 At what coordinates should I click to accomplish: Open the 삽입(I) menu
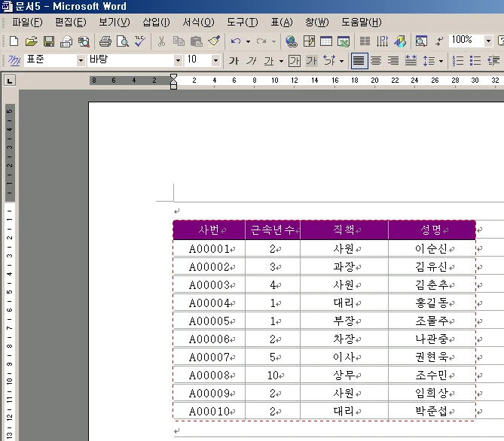(156, 22)
